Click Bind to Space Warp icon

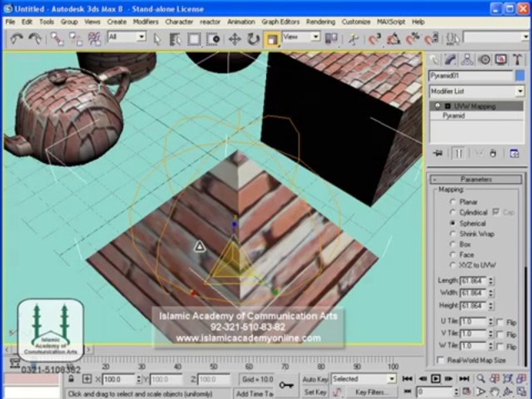(94, 39)
